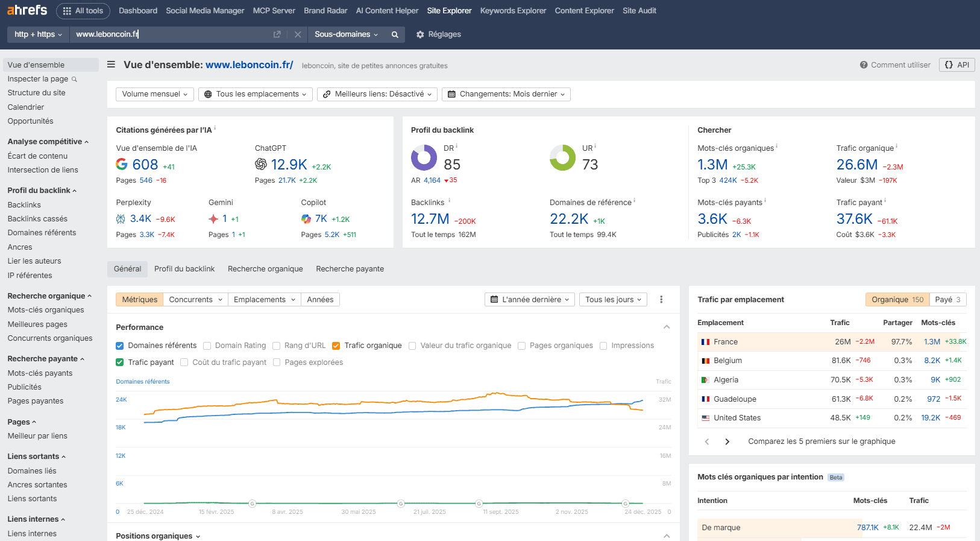The width and height of the screenshot is (980, 541).
Task: Uncheck Trafic organique checkbox
Action: [336, 346]
